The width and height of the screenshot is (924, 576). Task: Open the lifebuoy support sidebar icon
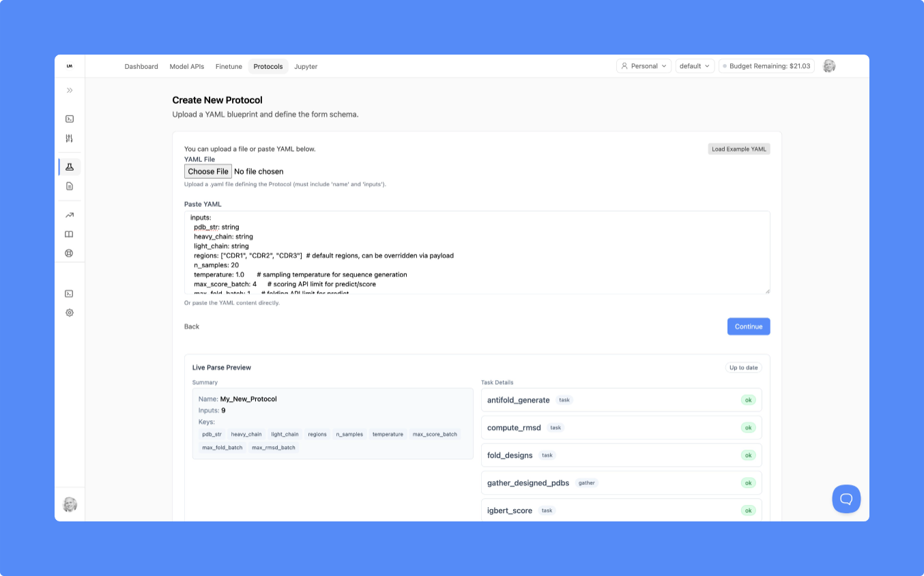(x=70, y=253)
